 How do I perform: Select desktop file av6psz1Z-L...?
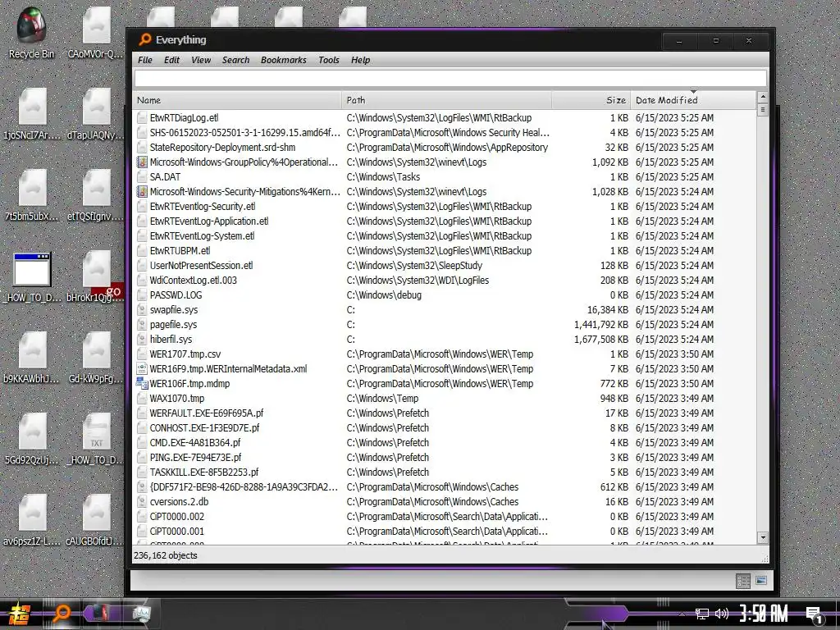[32, 519]
